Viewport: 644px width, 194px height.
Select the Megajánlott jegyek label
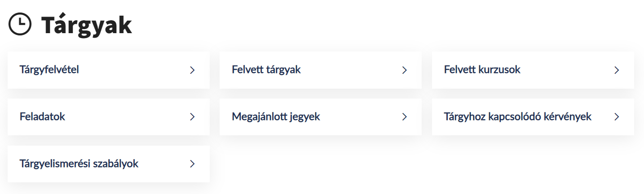click(x=276, y=117)
